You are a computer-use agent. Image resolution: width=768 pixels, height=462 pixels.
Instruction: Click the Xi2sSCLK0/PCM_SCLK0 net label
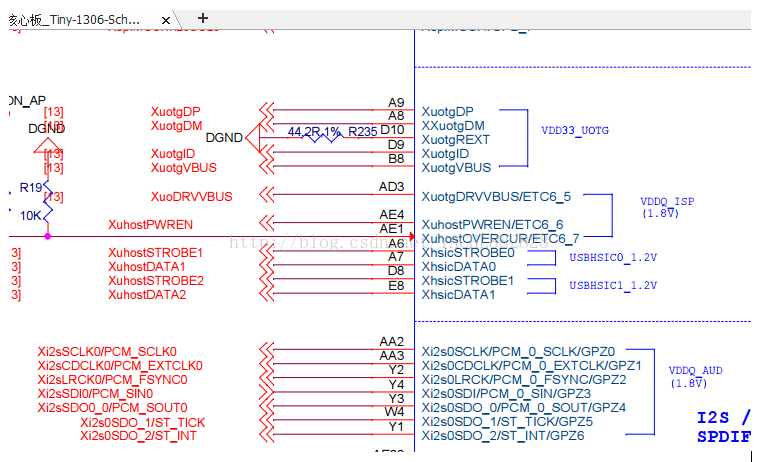coord(107,352)
